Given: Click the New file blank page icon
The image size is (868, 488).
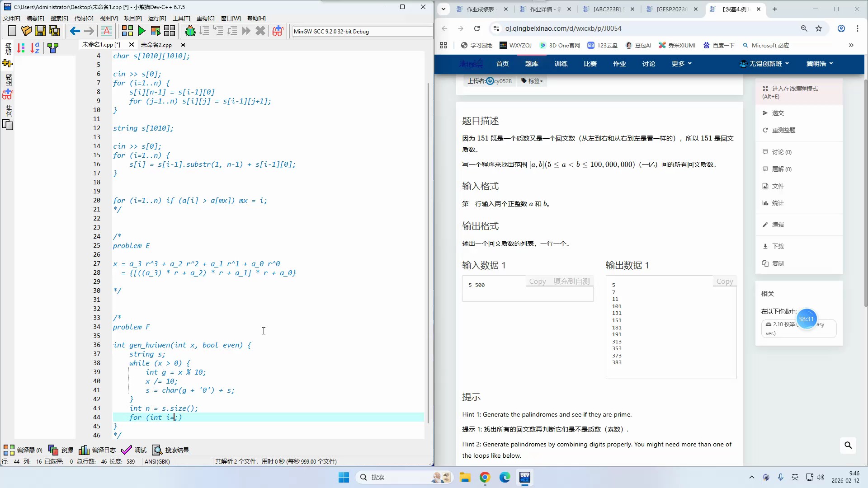Looking at the screenshot, I should click(x=12, y=31).
